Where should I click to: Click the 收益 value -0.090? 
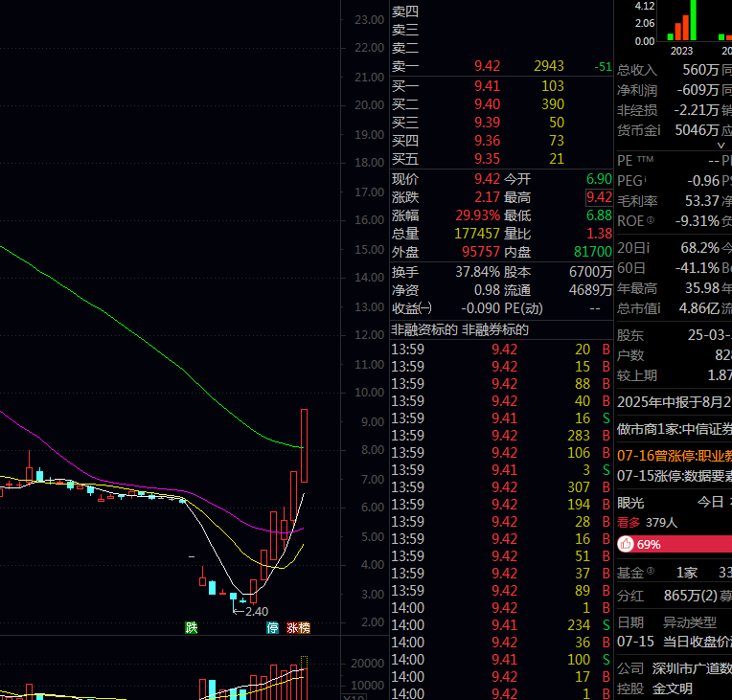[480, 308]
